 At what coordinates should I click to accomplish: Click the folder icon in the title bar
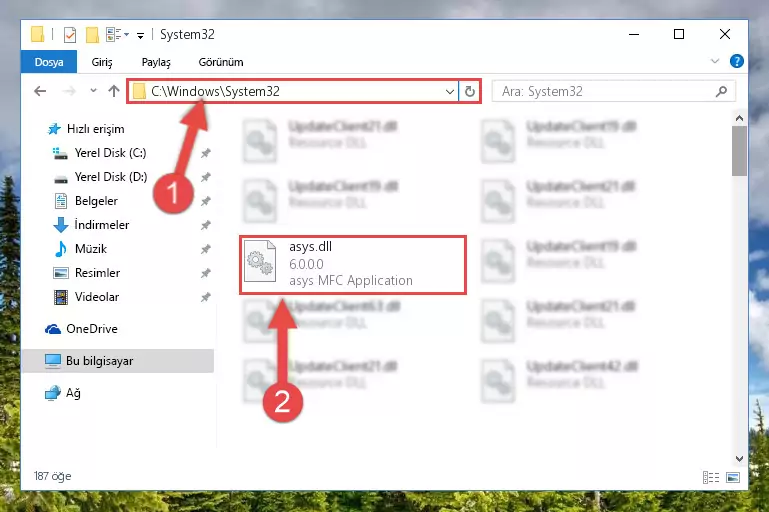tap(37, 35)
